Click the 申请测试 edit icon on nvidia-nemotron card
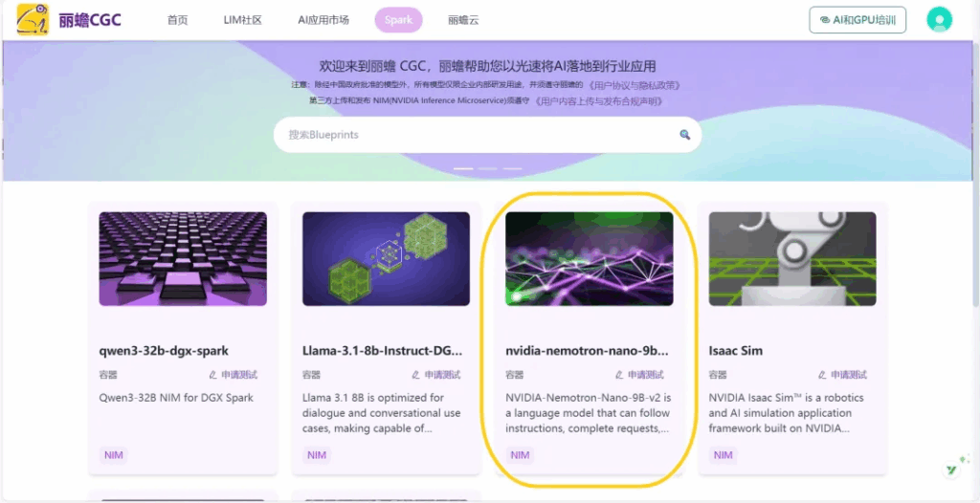The image size is (980, 503). click(x=619, y=375)
